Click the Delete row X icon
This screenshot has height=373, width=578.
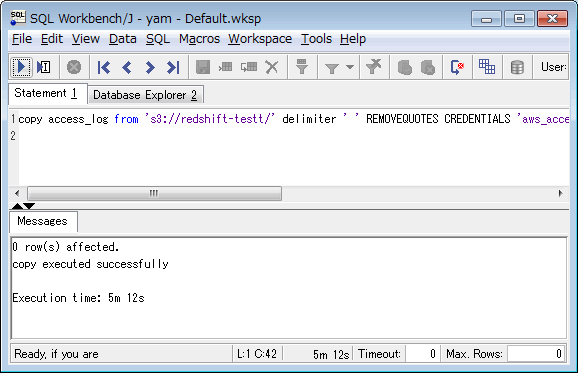[272, 67]
